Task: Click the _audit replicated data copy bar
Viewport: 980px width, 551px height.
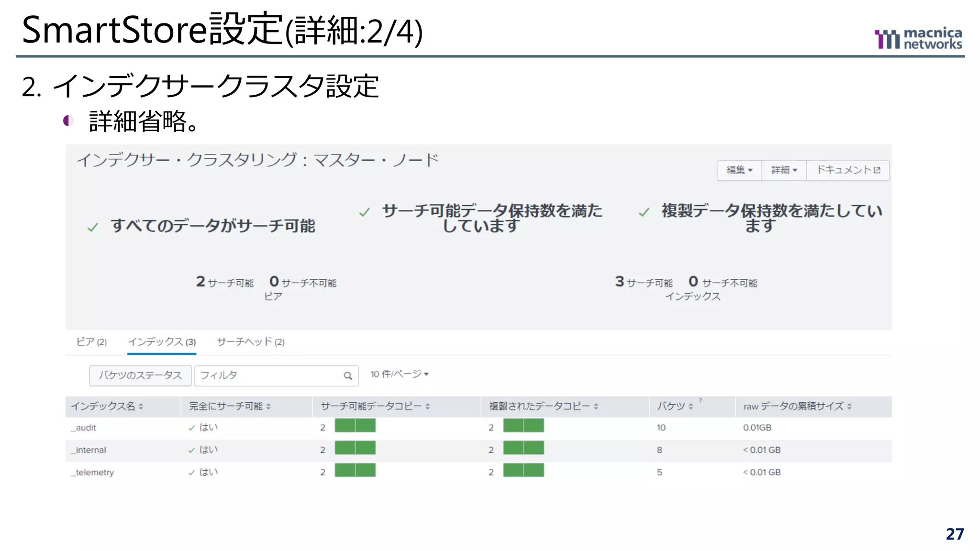Action: point(523,426)
